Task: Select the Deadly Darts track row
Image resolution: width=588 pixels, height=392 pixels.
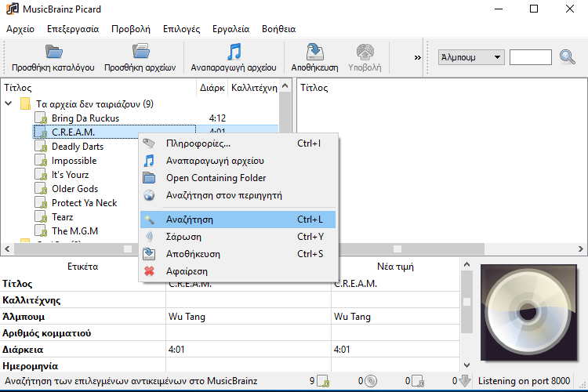Action: click(78, 147)
